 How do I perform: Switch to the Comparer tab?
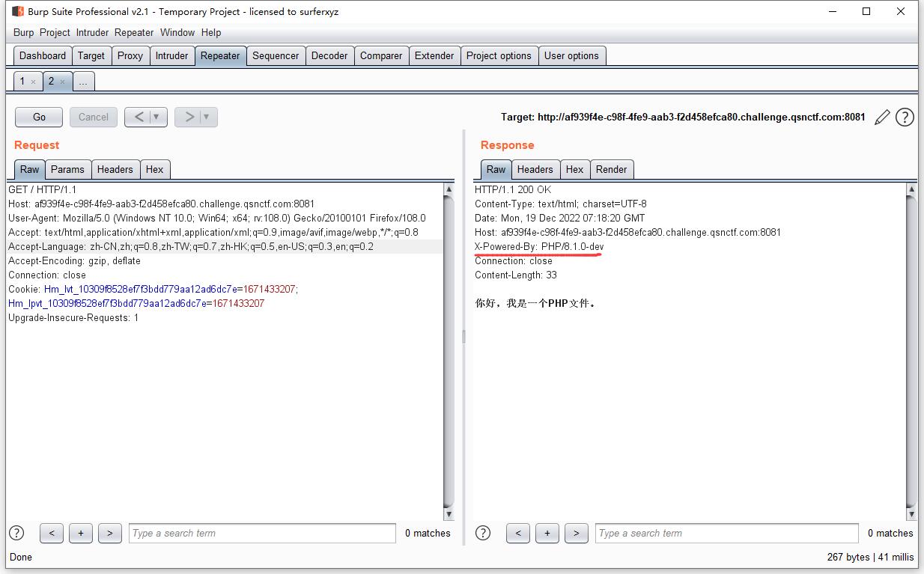pos(381,55)
